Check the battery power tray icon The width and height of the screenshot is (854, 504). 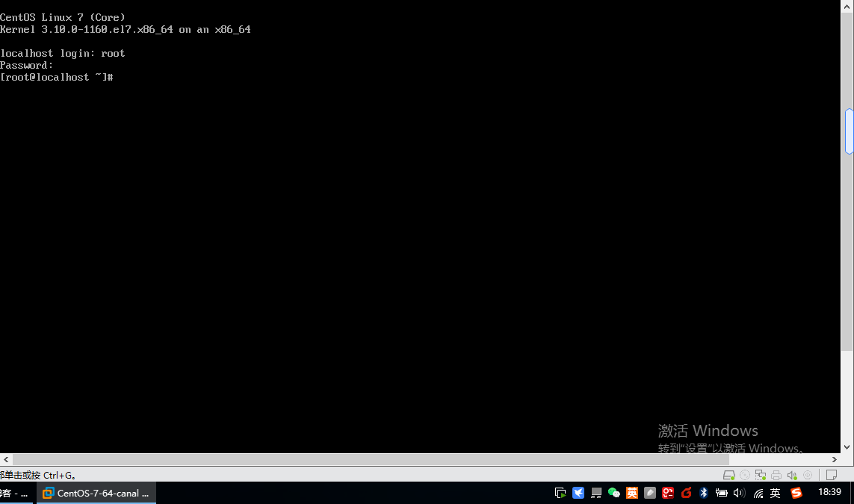click(721, 493)
